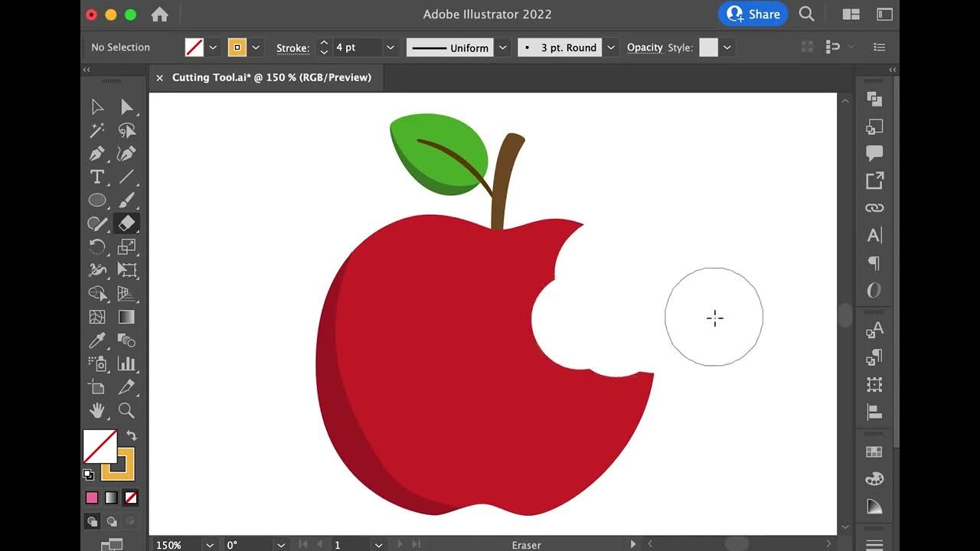Open the Pathfinder panel icon
The image size is (980, 551).
874,99
